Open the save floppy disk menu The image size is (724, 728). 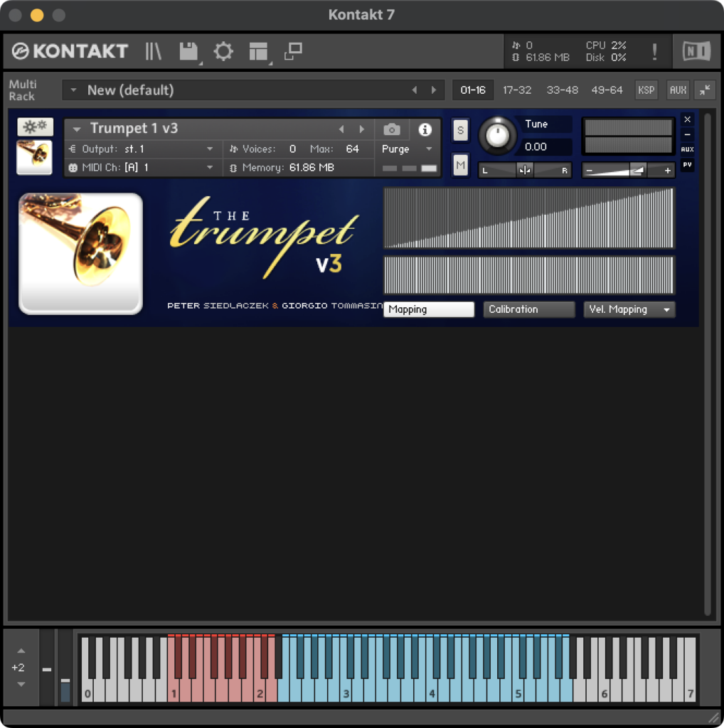point(188,51)
